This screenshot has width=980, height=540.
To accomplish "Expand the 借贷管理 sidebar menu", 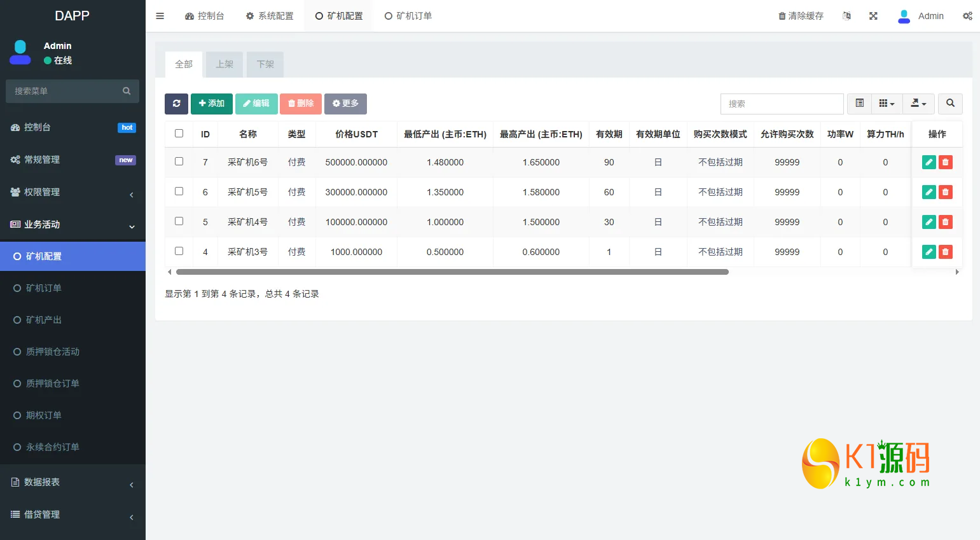I will point(72,515).
